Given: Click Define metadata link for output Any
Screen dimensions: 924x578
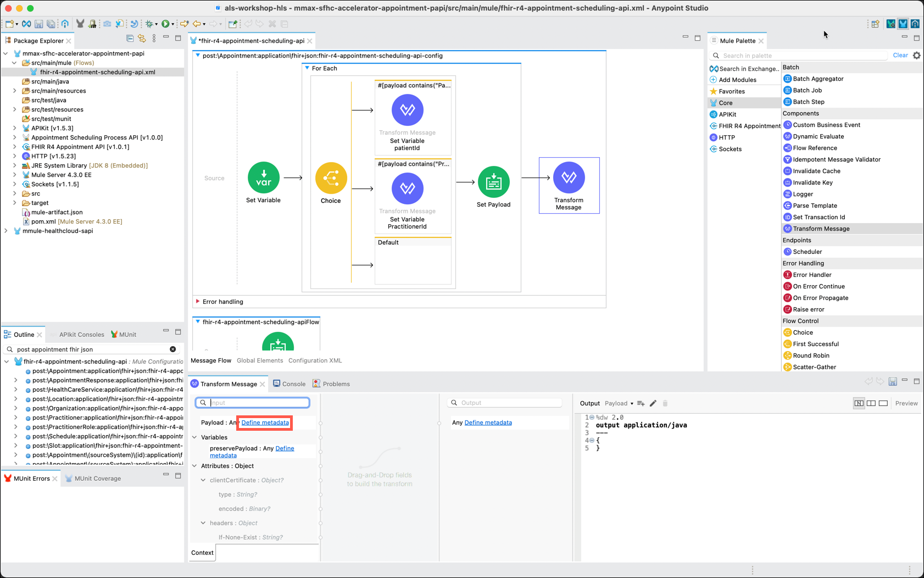Looking at the screenshot, I should pos(488,423).
